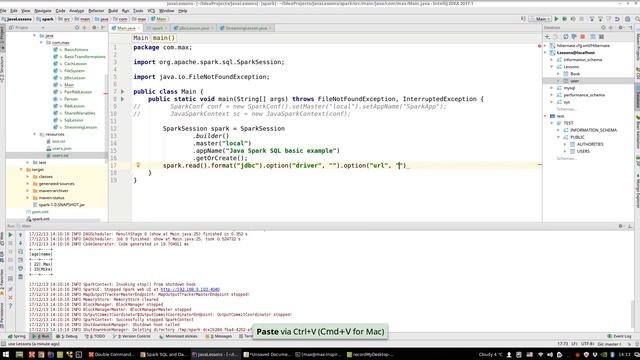Expand the USERS table in Database panel
Viewport: 640px width, 360px height.
[565, 151]
